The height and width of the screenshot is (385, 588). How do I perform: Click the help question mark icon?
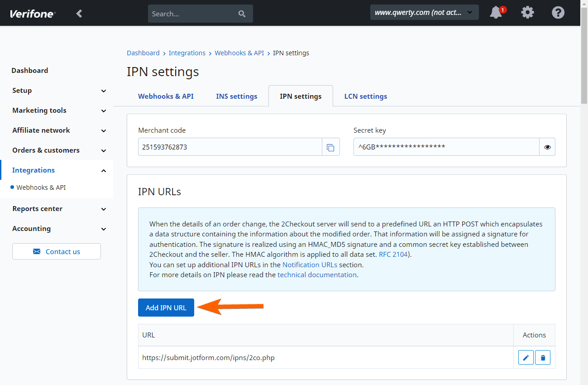tap(558, 13)
